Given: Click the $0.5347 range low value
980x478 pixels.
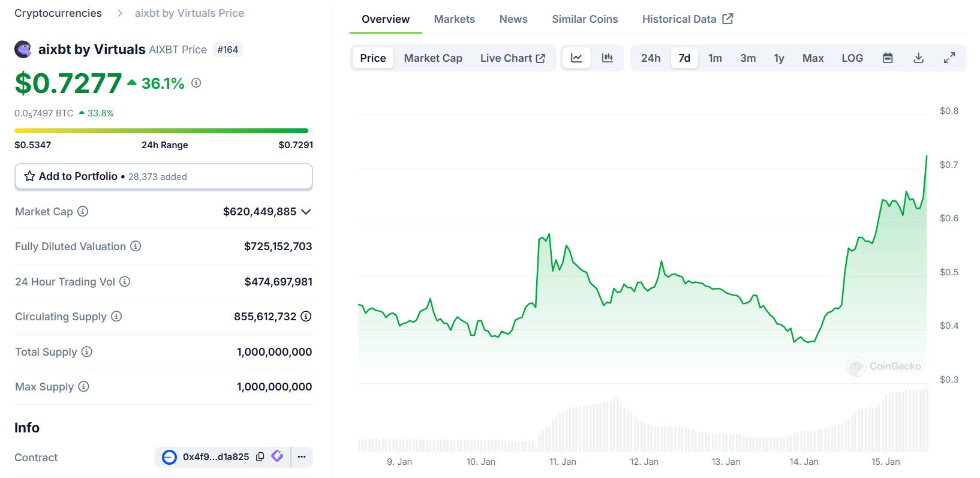Looking at the screenshot, I should click(33, 145).
